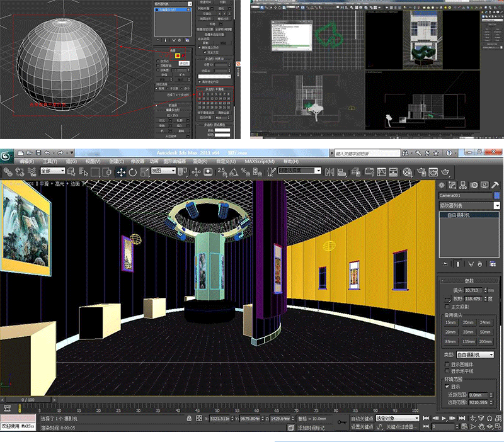Select the Move tool in main toolbar

(121, 172)
